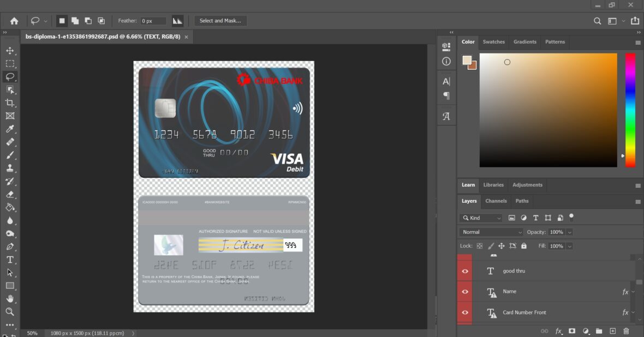Select the Path Selection tool
The image size is (644, 337).
point(10,273)
